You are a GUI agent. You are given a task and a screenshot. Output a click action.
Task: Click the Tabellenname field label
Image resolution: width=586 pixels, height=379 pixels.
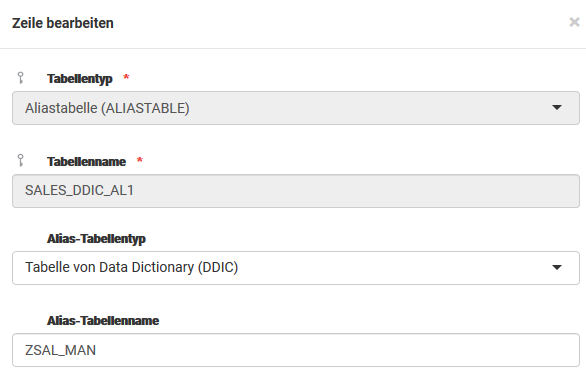coord(86,161)
